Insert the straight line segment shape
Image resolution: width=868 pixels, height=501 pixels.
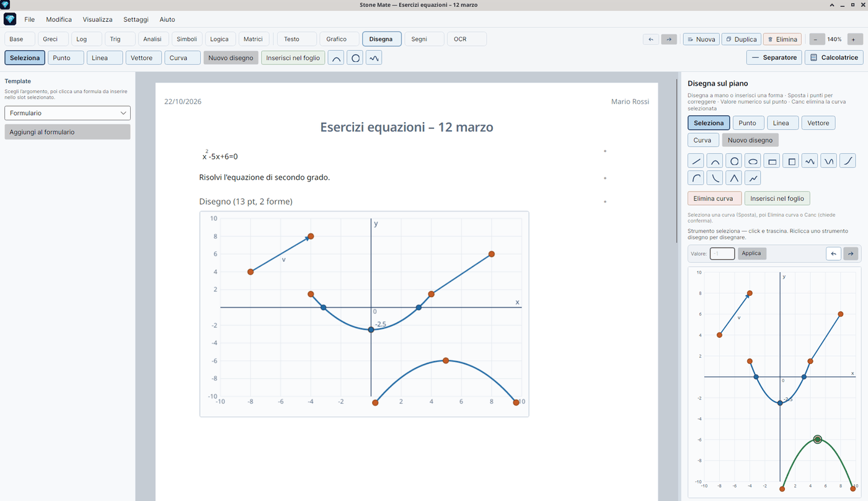coord(696,161)
